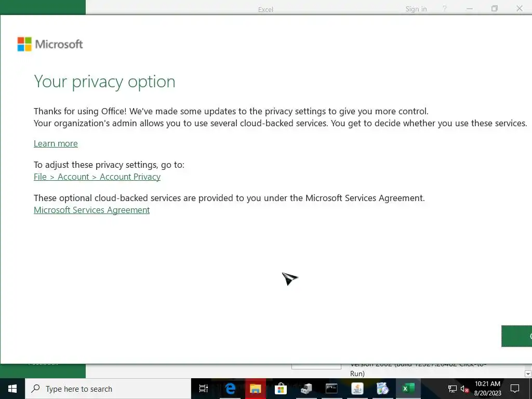Open the installer disc taskbar icon
Viewport: 532px width, 399px height.
click(382, 389)
